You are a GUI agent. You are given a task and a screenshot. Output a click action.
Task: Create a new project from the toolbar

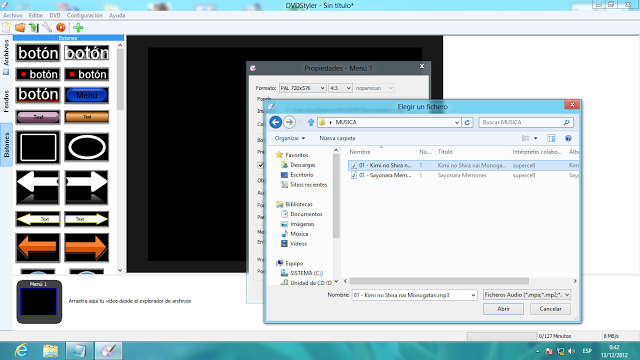click(7, 27)
